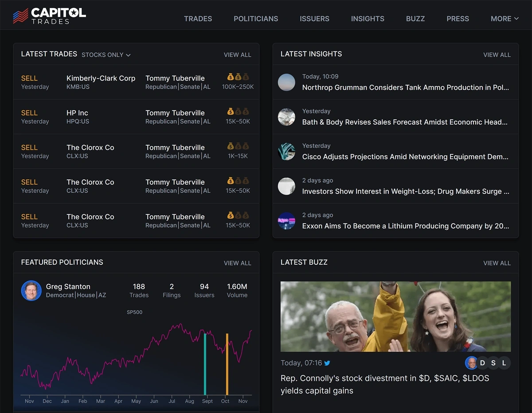Click money bag icons for 100K–250K trade
The width and height of the screenshot is (532, 413).
(238, 77)
